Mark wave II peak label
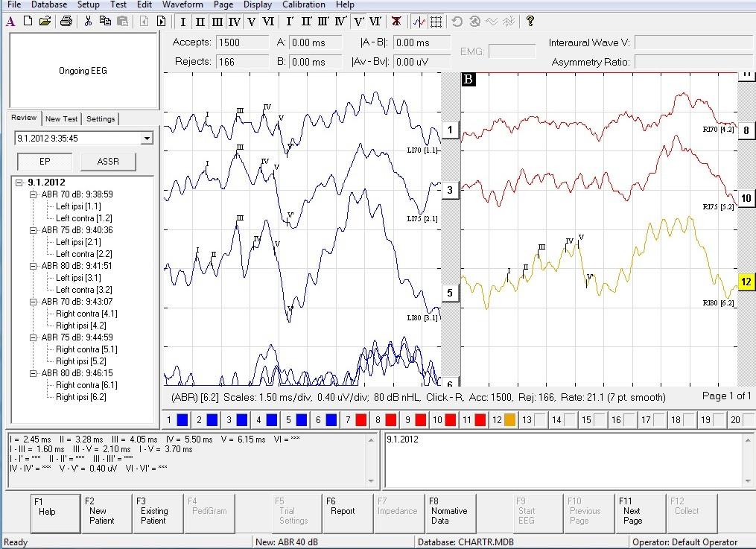The height and width of the screenshot is (549, 756). click(200, 21)
